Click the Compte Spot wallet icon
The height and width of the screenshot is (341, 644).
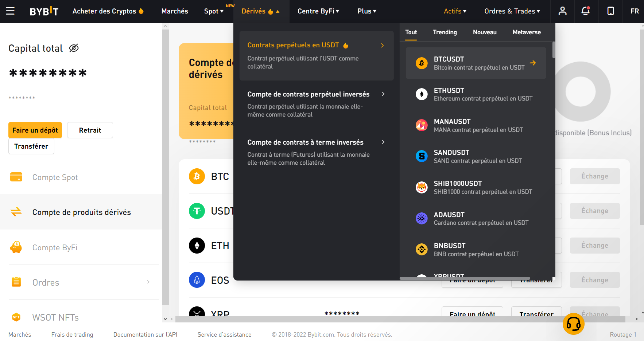16,177
